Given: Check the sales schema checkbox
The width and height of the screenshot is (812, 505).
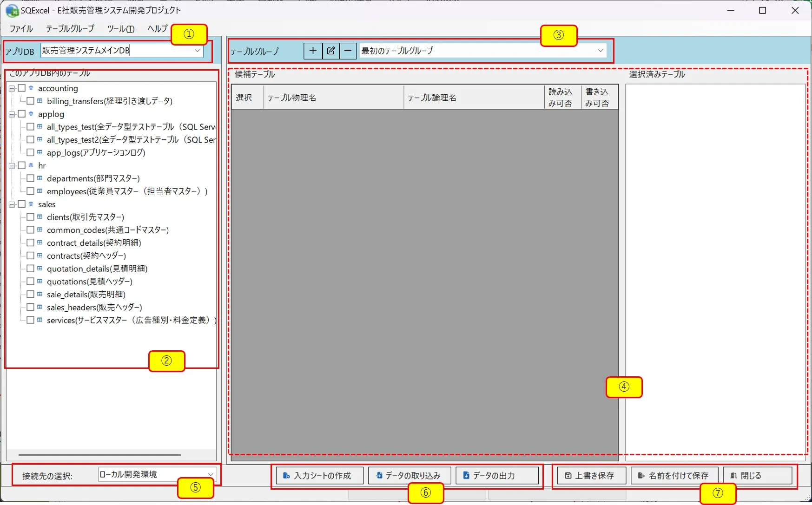Looking at the screenshot, I should (21, 204).
